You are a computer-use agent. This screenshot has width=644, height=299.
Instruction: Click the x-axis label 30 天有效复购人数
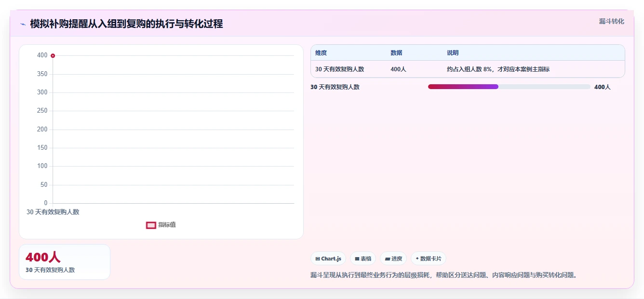click(53, 212)
